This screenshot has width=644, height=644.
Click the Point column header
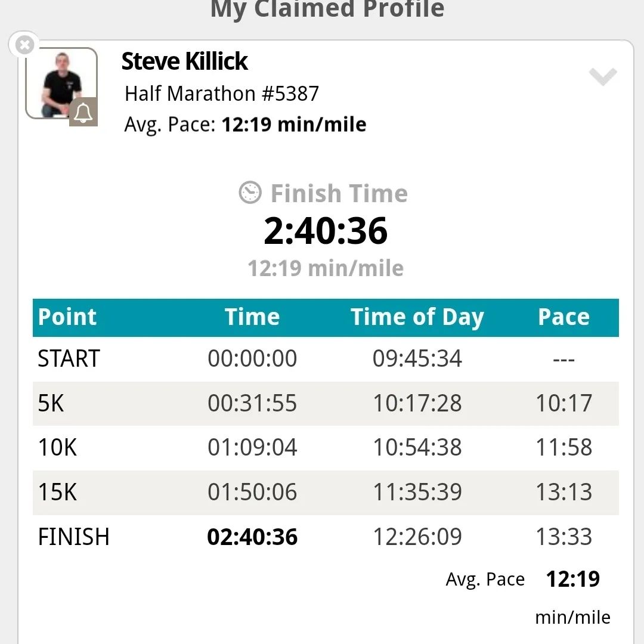pyautogui.click(x=67, y=317)
